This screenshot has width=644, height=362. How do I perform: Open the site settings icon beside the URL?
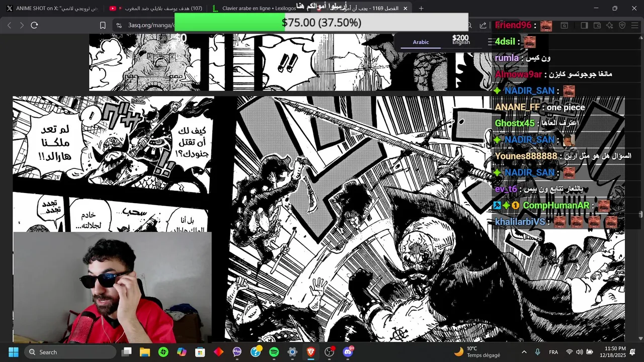pos(119,25)
